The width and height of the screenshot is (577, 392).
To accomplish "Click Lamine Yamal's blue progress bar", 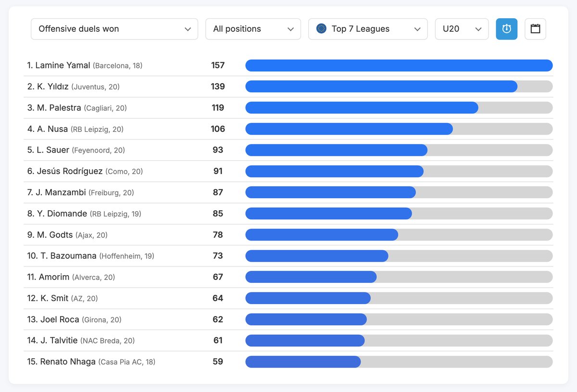I will [399, 65].
